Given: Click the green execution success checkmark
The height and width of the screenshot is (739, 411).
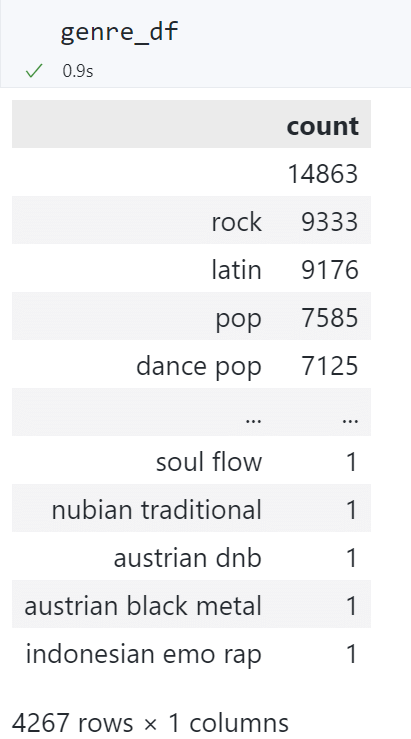Looking at the screenshot, I should coord(34,71).
